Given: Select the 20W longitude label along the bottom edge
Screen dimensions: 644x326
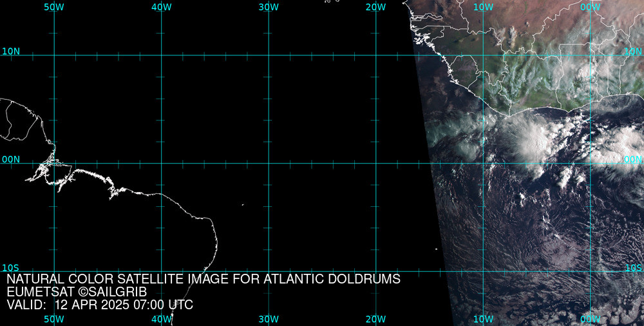Looking at the screenshot, I should (376, 319).
